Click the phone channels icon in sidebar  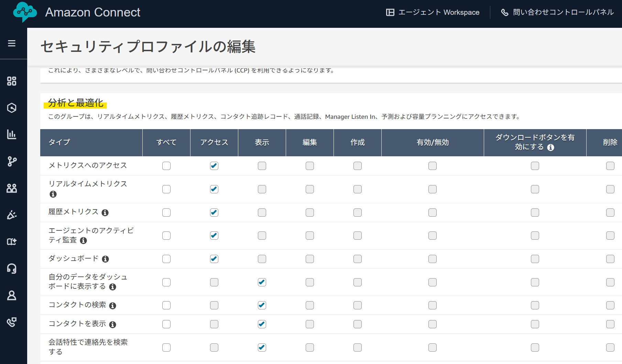(12, 322)
